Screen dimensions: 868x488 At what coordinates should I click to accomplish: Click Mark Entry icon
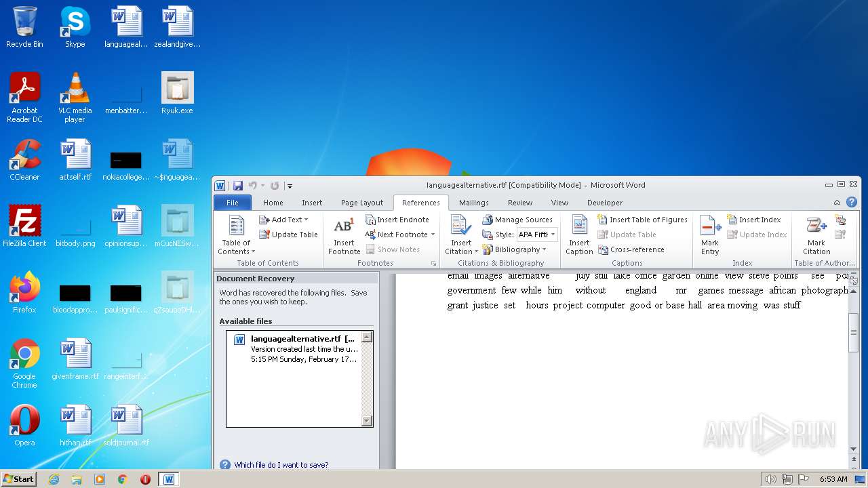(x=710, y=235)
